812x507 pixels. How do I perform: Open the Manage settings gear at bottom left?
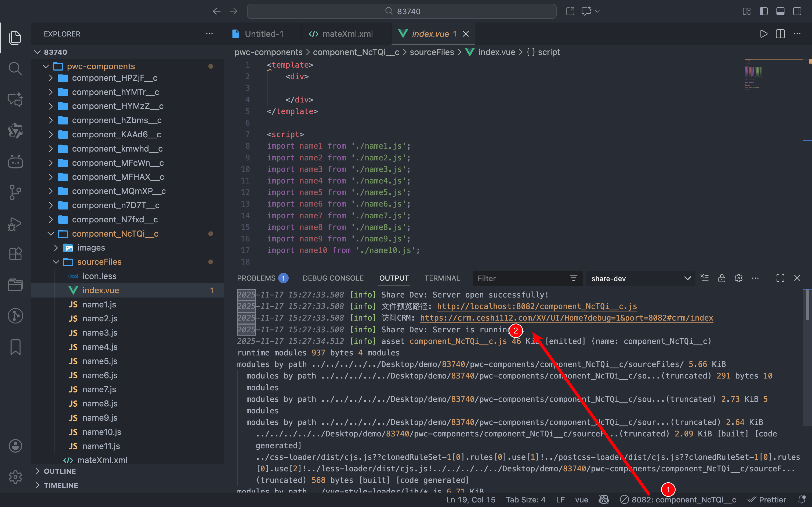point(15,477)
